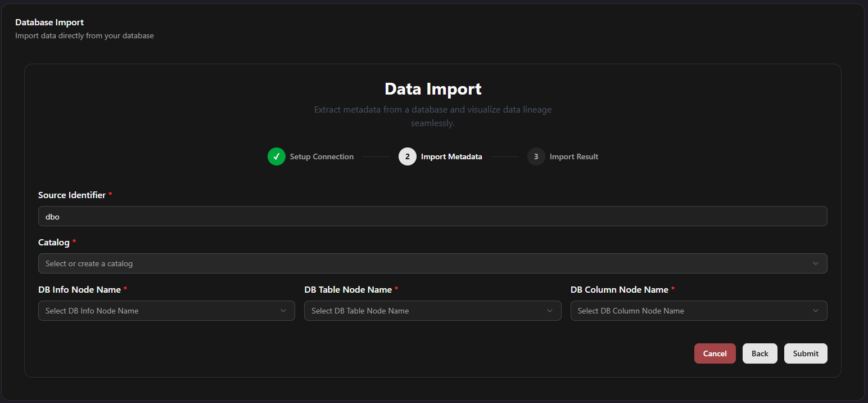This screenshot has height=403, width=868.
Task: Click the Data Import heading
Action: 433,89
